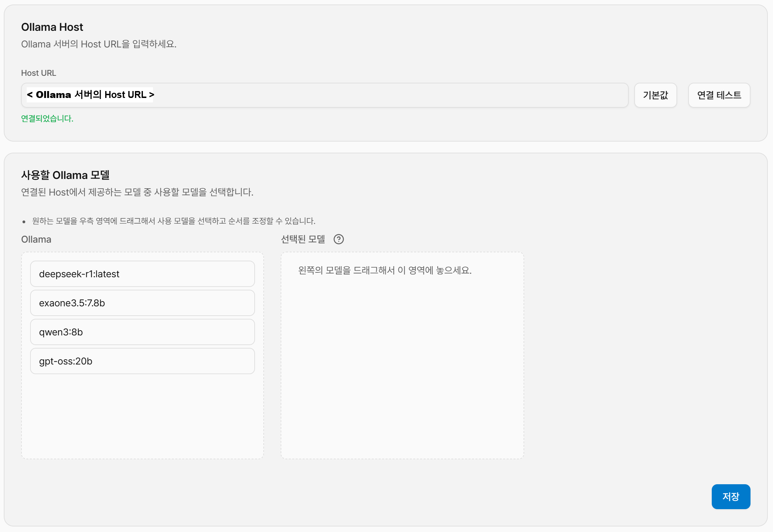Click the drag instruction bullet text
The image size is (773, 532).
click(x=174, y=221)
